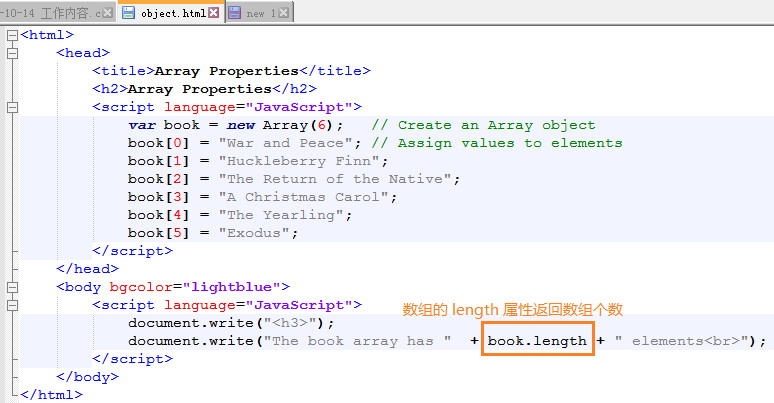This screenshot has width=774, height=403.
Task: Collapse the <html> fold marker
Action: (12, 35)
